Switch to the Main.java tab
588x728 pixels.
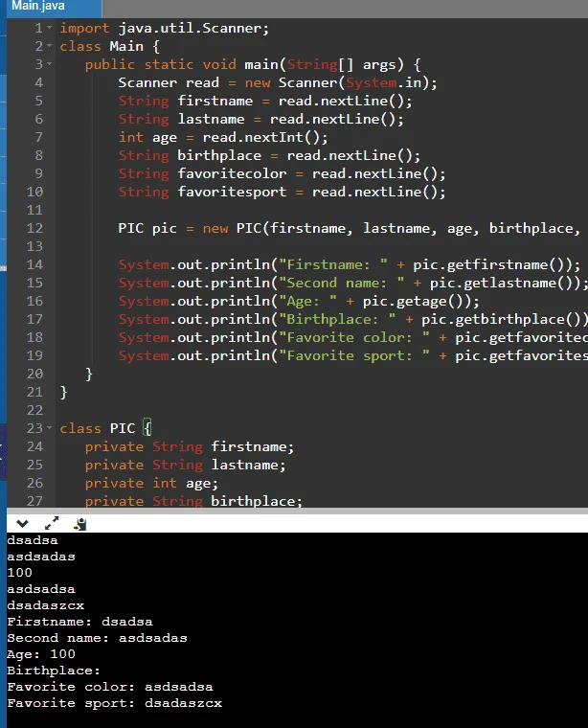pos(54,7)
